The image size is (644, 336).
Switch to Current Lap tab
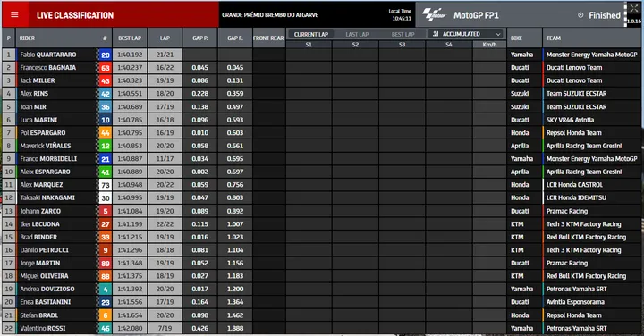pos(311,35)
